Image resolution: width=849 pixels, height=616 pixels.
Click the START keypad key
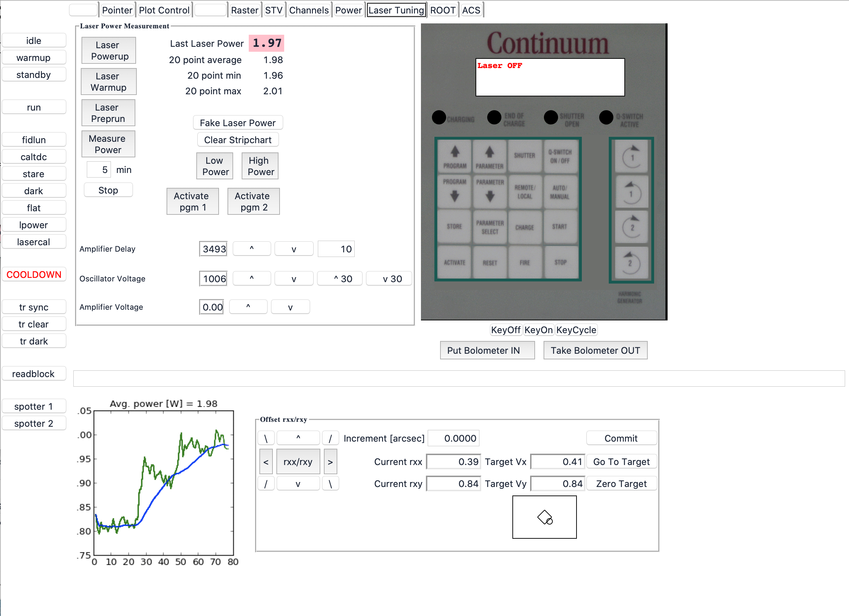[x=560, y=227]
